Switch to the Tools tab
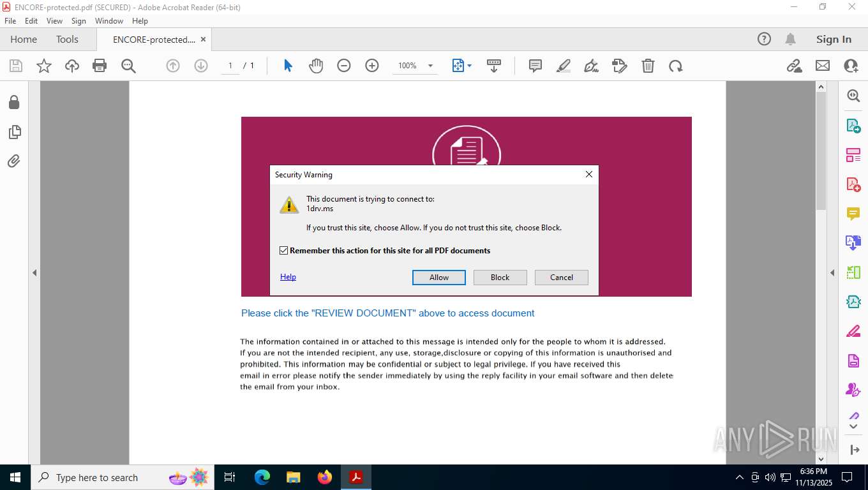Viewport: 868px width, 490px height. tap(67, 39)
